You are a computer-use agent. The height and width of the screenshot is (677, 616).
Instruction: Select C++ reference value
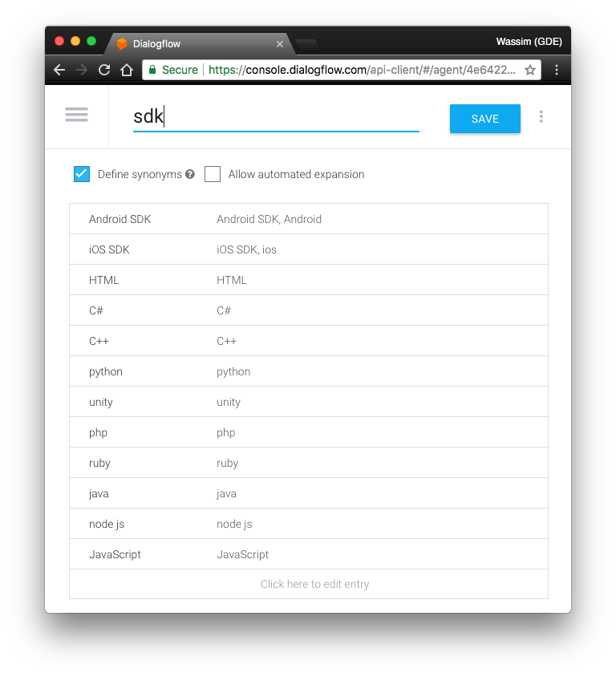point(99,341)
